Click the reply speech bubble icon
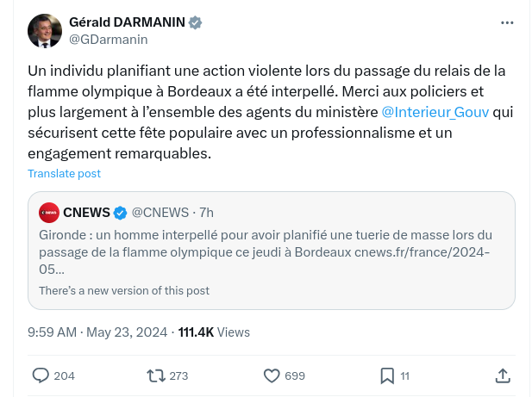This screenshot has width=532, height=397. point(41,375)
